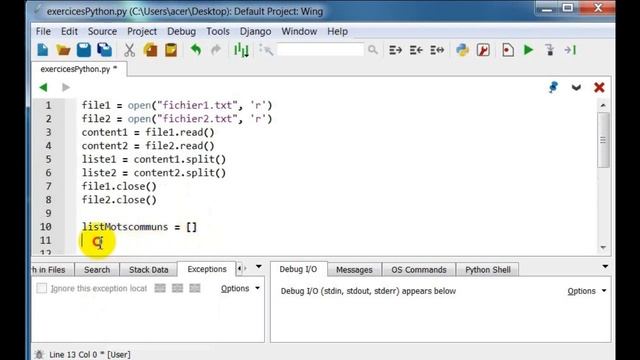Create a new file with toolbar icon

click(x=43, y=50)
